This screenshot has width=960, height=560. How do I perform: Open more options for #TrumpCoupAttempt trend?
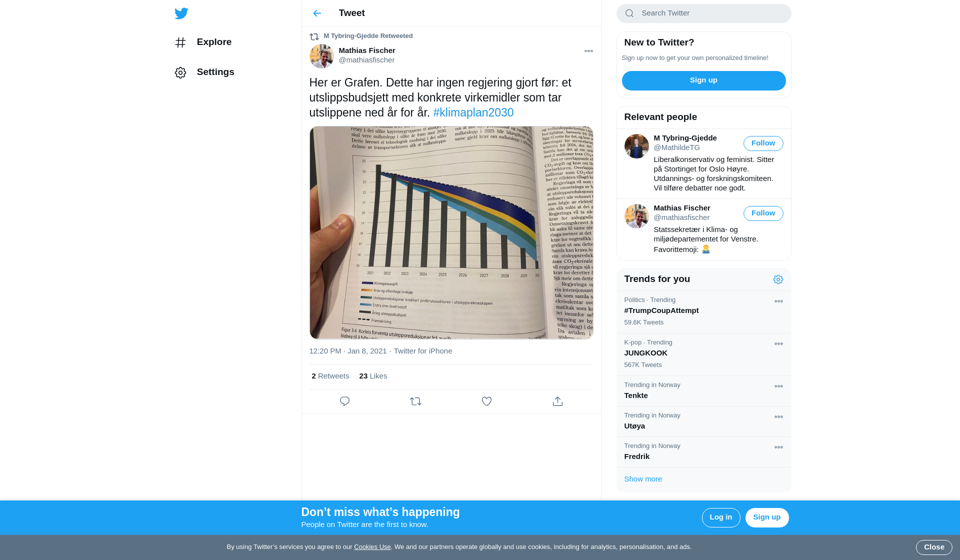[778, 301]
